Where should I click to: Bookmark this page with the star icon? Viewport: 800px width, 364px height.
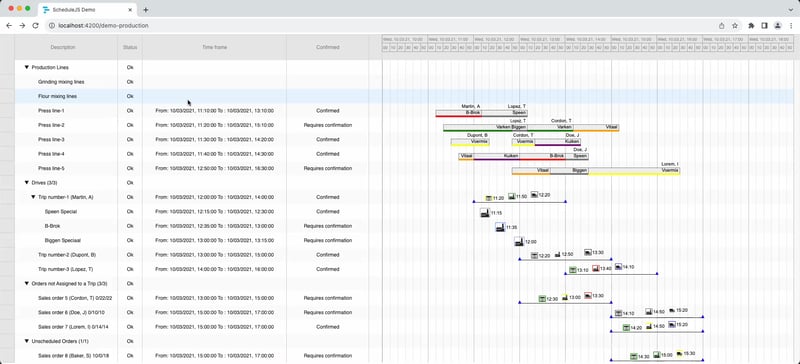click(735, 26)
